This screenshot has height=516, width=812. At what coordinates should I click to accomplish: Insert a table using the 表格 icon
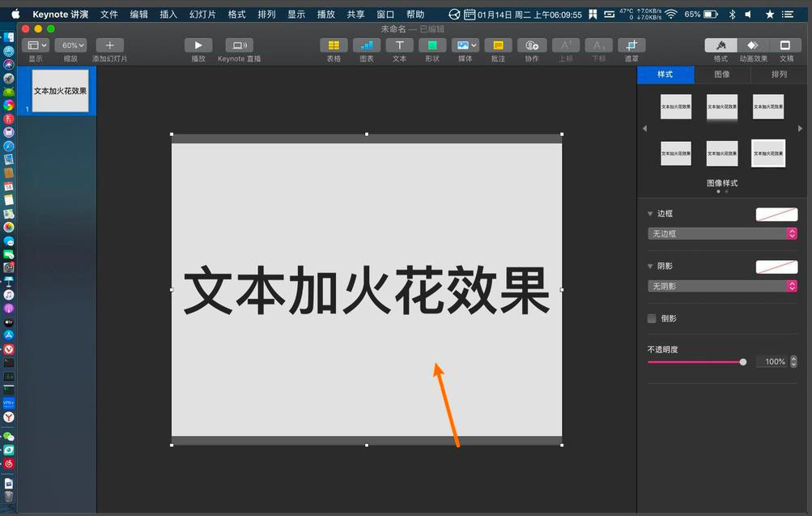point(333,45)
